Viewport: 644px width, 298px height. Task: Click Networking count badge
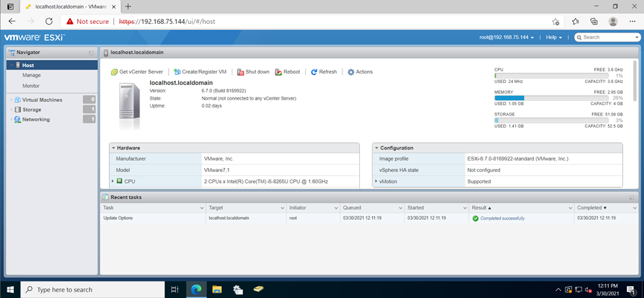tap(89, 119)
